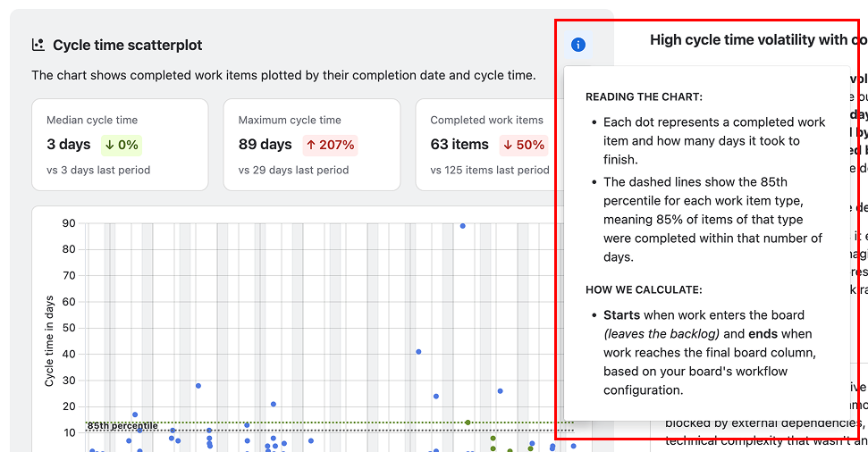This screenshot has height=452, width=868.
Task: Click the READING THE CHART heading
Action: [644, 96]
